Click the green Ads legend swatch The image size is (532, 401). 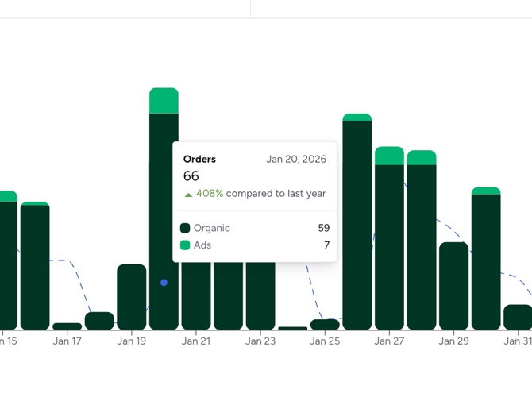click(185, 245)
